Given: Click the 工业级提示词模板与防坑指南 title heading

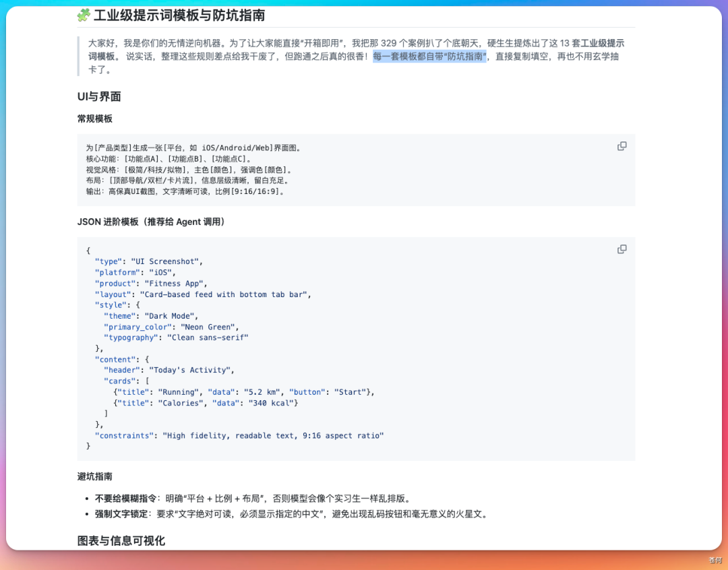Looking at the screenshot, I should click(x=179, y=15).
